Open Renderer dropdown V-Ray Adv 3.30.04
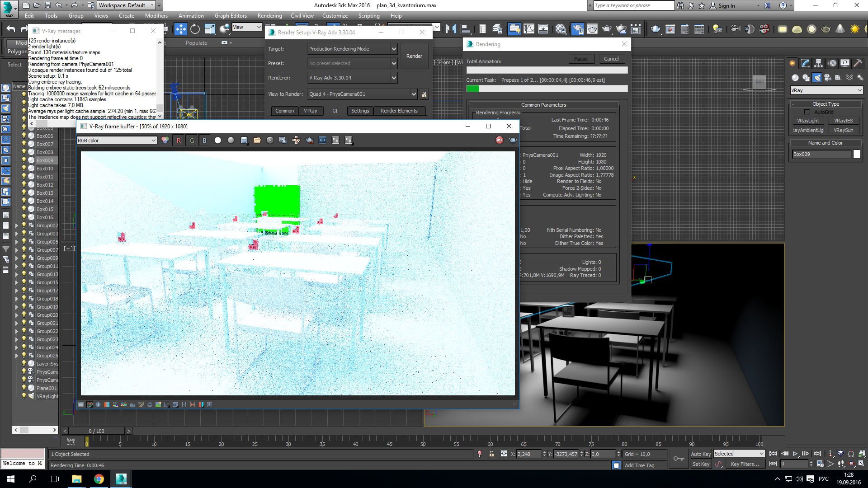 (x=352, y=78)
